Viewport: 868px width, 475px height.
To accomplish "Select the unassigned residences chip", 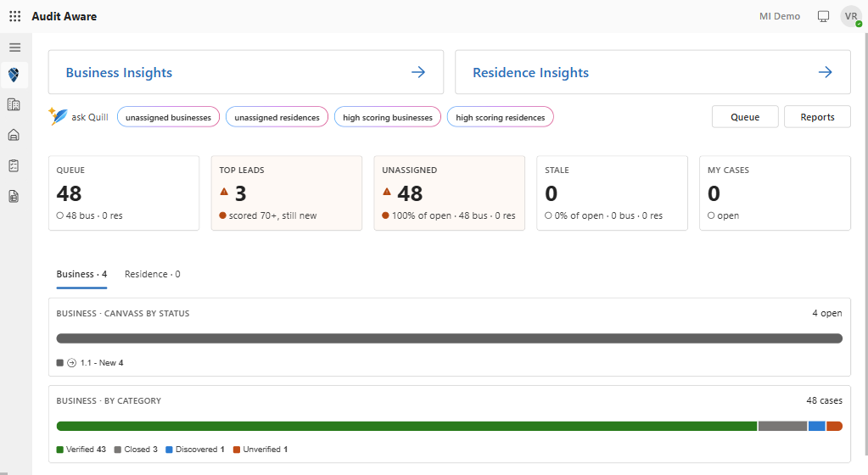I will [x=277, y=117].
